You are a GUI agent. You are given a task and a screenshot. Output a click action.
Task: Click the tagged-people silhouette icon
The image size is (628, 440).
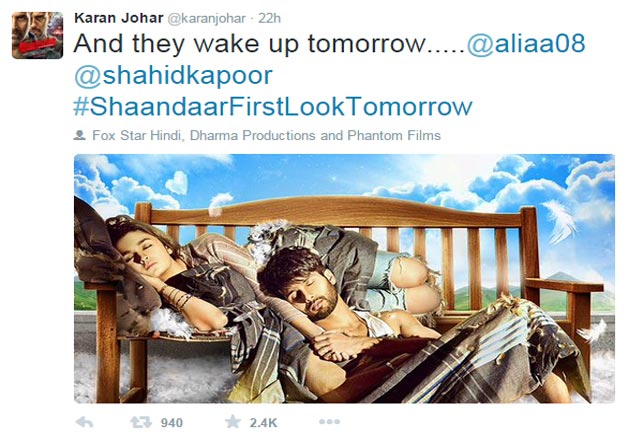80,135
